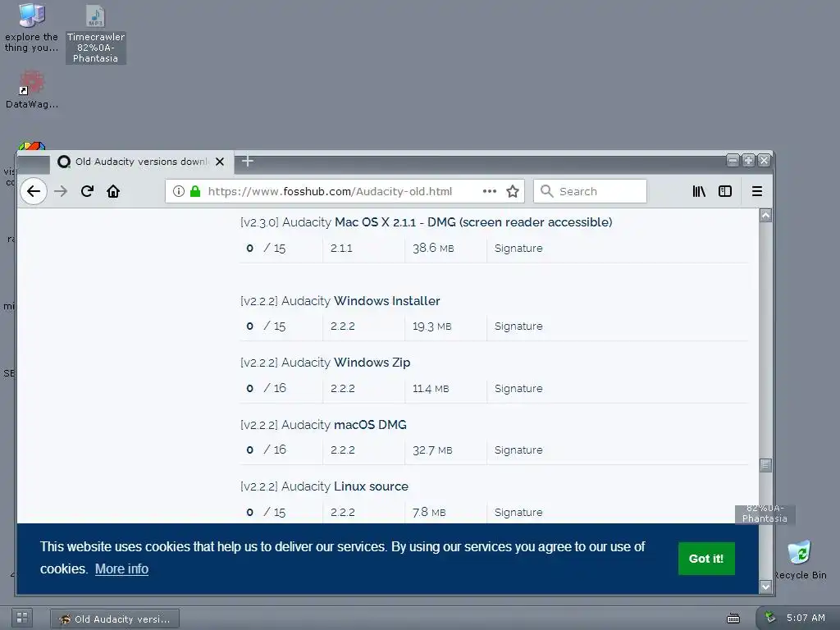Maximize the browser window
Image resolution: width=840 pixels, height=630 pixels.
pos(748,160)
